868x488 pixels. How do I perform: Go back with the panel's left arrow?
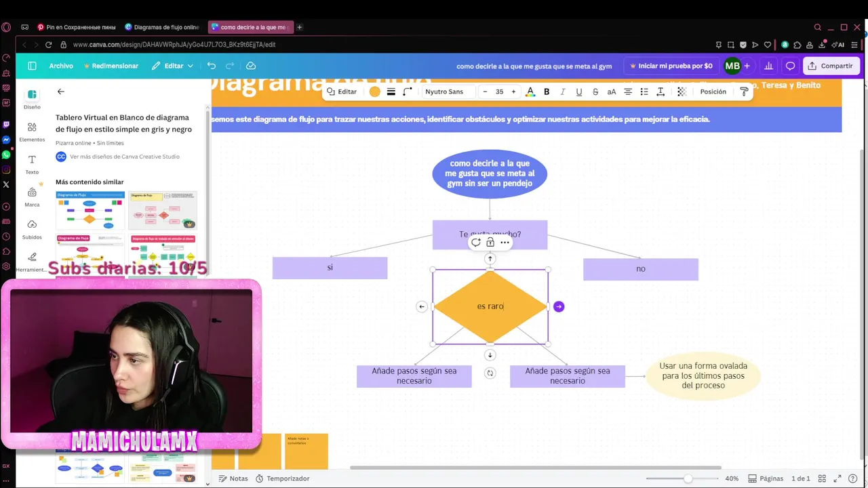60,91
